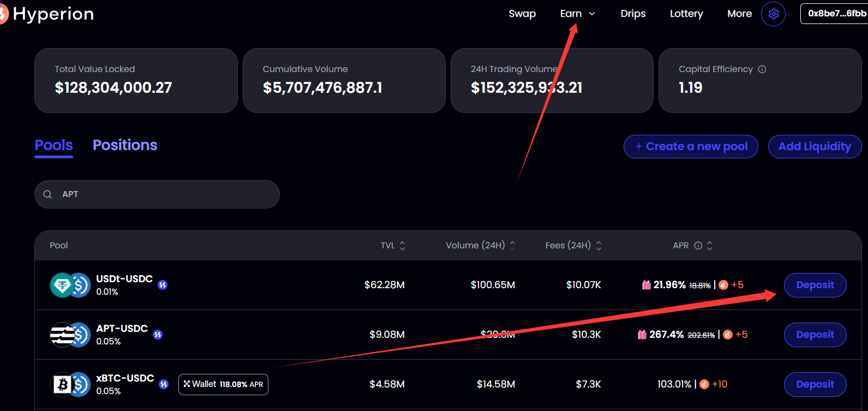Viewport: 868px width, 411px height.
Task: Open the settings gear icon
Action: click(773, 14)
